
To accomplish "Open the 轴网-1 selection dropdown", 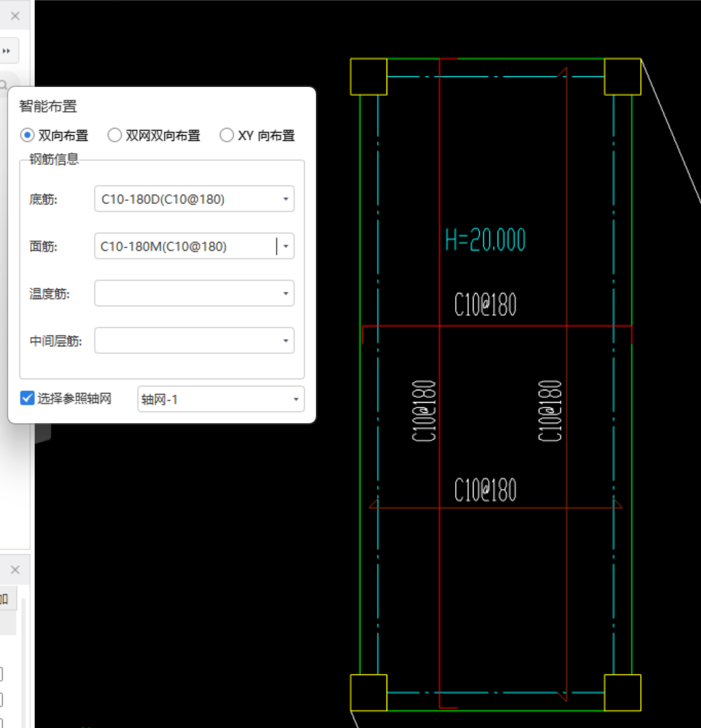I will pos(295,399).
